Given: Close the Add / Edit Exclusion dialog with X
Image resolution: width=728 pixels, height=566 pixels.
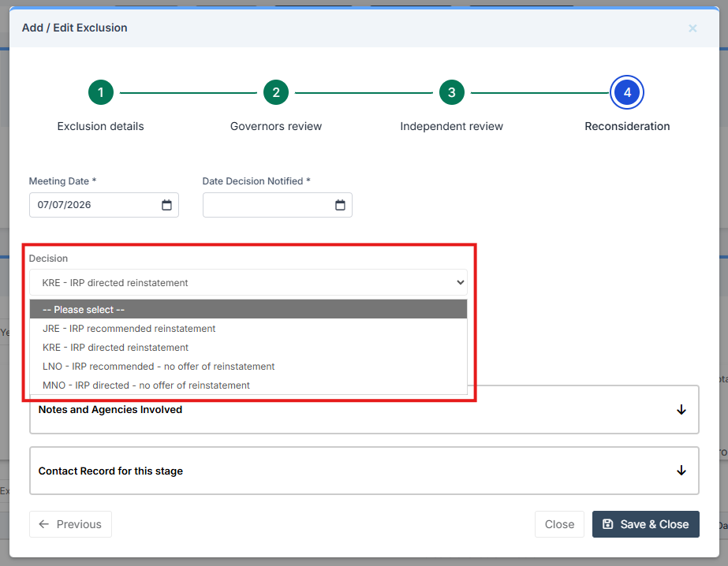Looking at the screenshot, I should [693, 28].
